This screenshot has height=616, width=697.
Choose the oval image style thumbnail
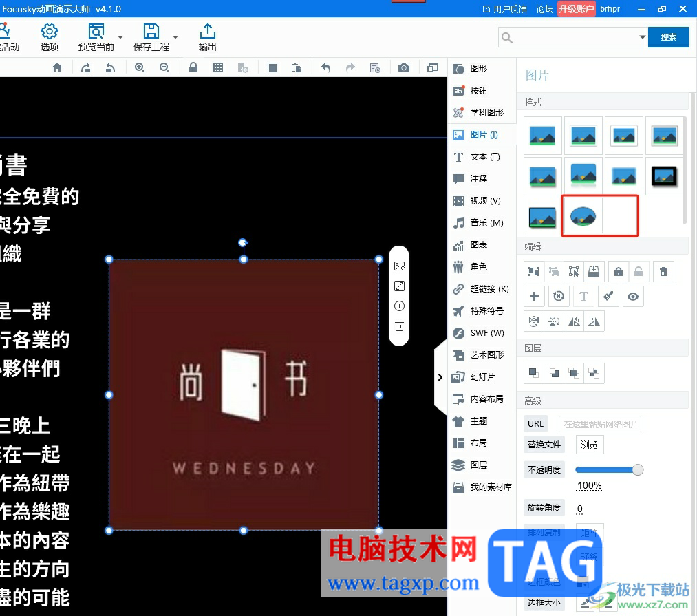point(583,217)
